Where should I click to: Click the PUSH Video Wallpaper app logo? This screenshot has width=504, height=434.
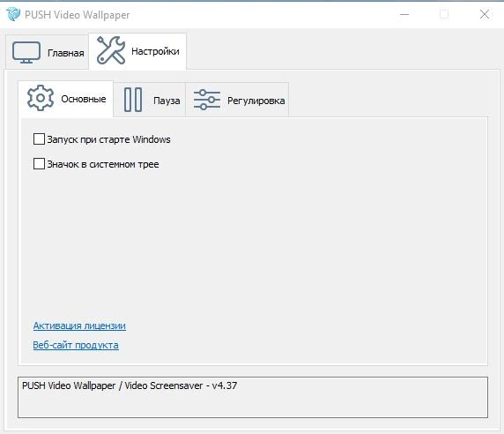tap(13, 14)
